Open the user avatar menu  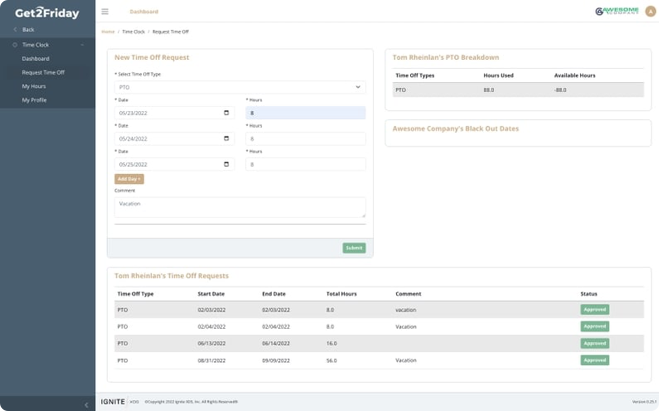(650, 11)
